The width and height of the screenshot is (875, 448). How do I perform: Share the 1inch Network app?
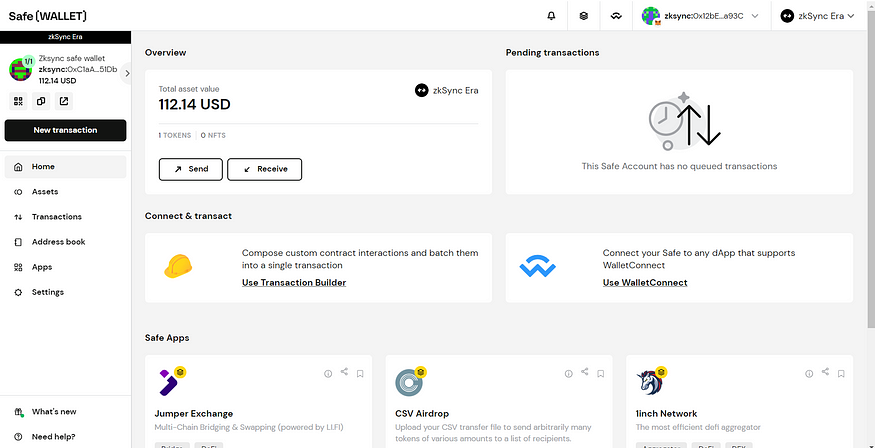coord(825,372)
